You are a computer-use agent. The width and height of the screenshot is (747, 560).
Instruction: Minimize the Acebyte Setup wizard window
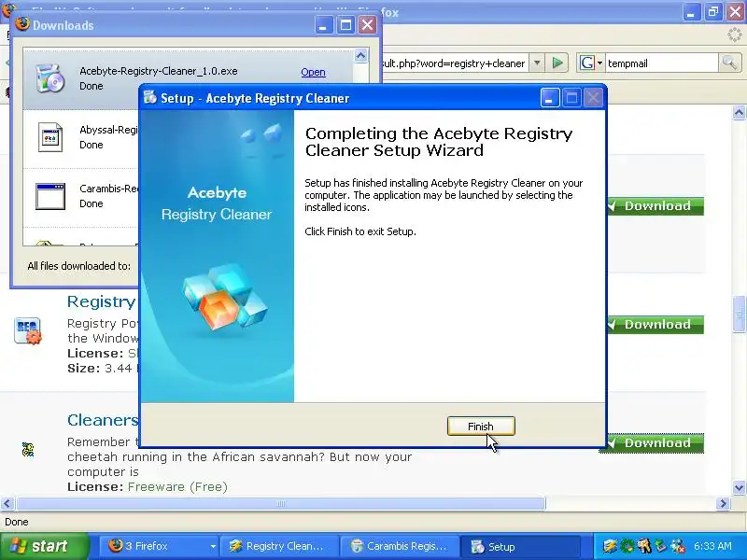point(549,99)
